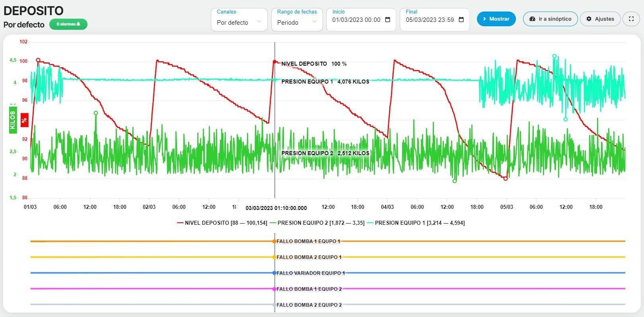Click the gauge icon in Ir a sinóptico
Viewport: 644px width, 317px height.
point(532,19)
